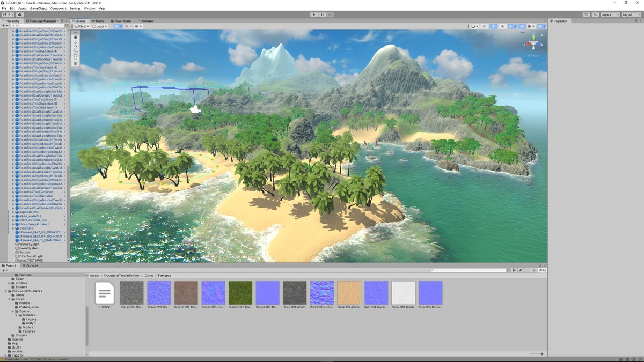The height and width of the screenshot is (362, 644).
Task: Toggle hidden objects visibility in Scene
Action: click(x=521, y=26)
